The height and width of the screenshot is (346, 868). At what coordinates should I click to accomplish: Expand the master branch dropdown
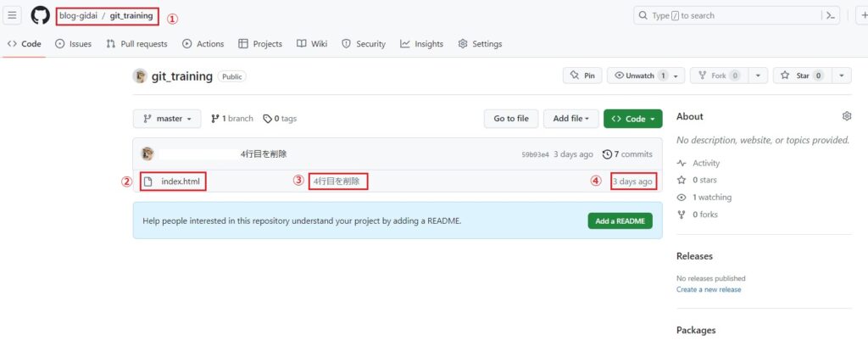tap(167, 119)
